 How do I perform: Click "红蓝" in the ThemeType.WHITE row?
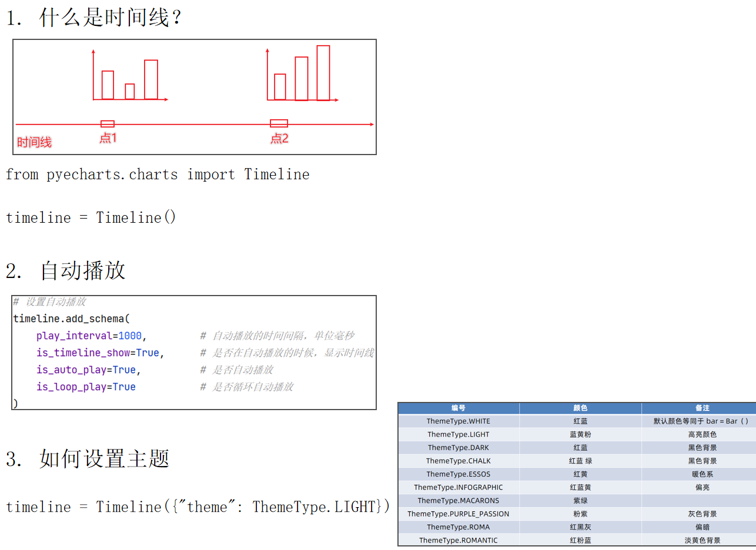[580, 421]
